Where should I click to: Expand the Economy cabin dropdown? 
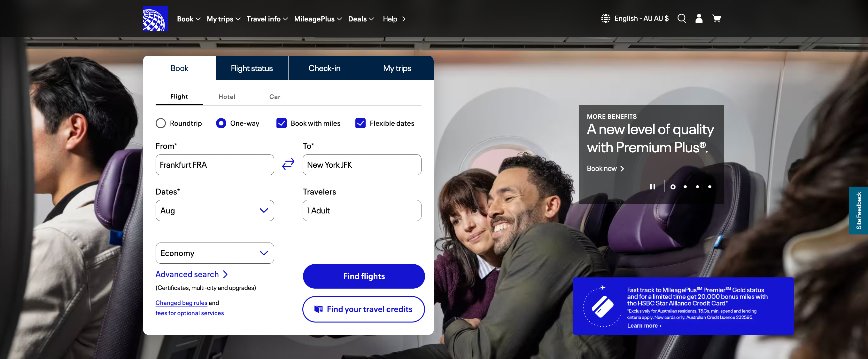215,253
